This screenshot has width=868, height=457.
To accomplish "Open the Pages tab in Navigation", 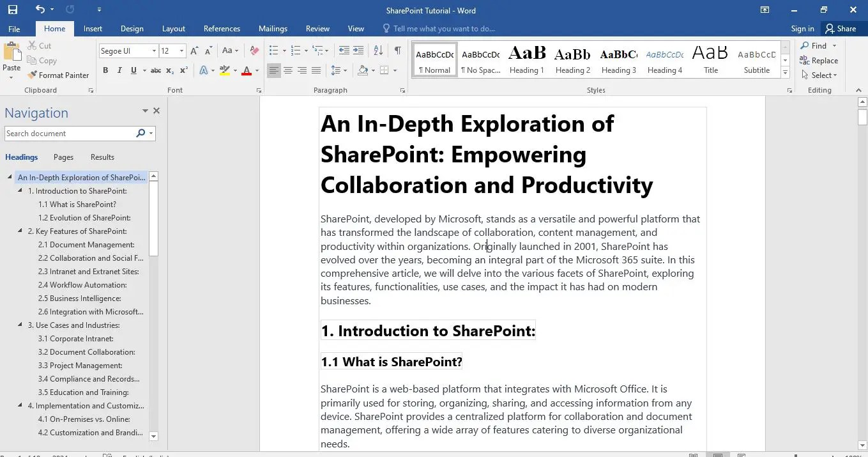I will pyautogui.click(x=63, y=157).
